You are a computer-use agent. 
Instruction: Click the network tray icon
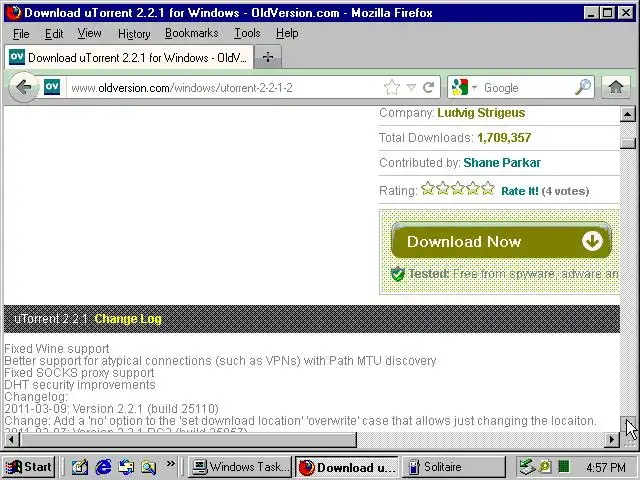tap(527, 467)
